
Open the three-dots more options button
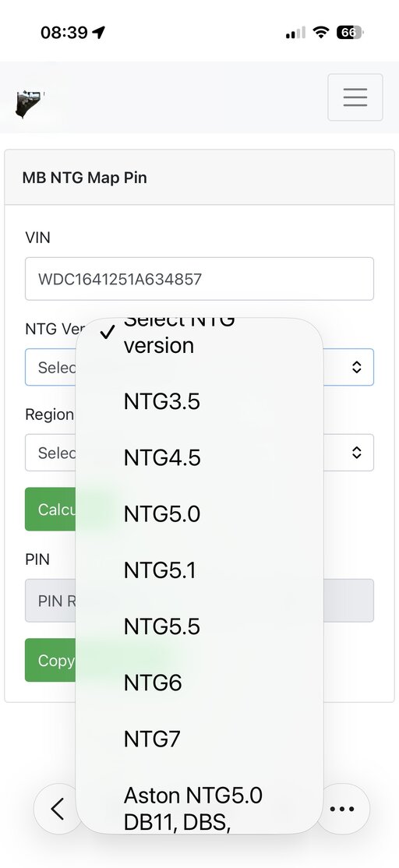tap(342, 809)
